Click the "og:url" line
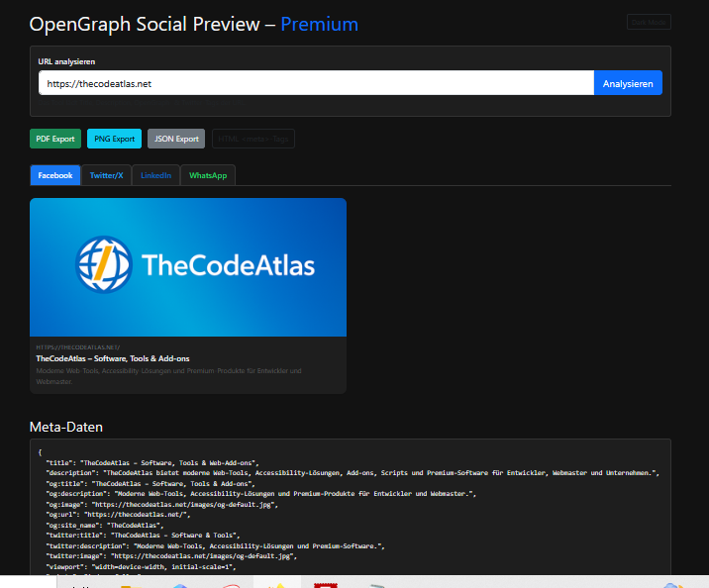Viewport: 709px width, 588px height. (x=118, y=515)
